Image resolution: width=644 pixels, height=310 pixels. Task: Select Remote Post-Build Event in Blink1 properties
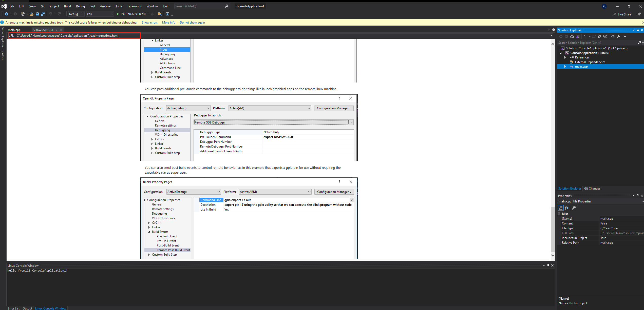[173, 250]
